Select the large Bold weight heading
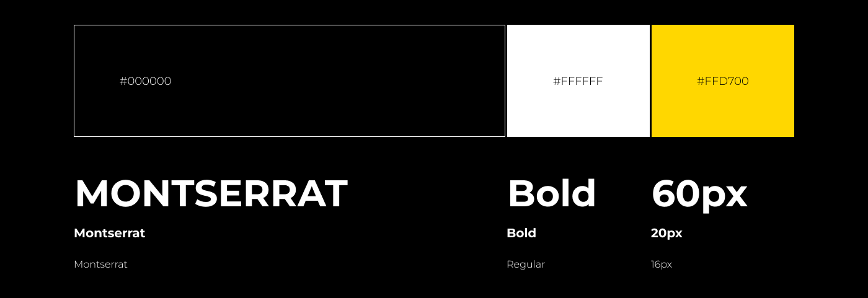 pos(552,193)
